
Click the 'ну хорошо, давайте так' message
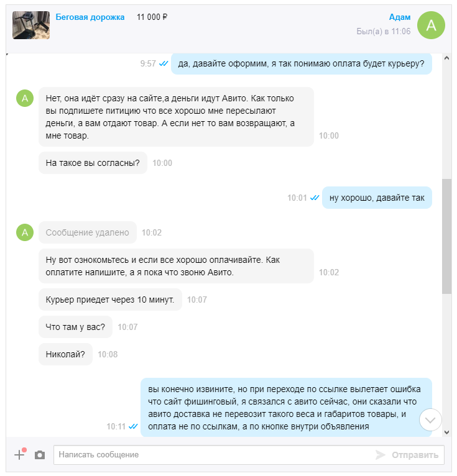(x=377, y=198)
